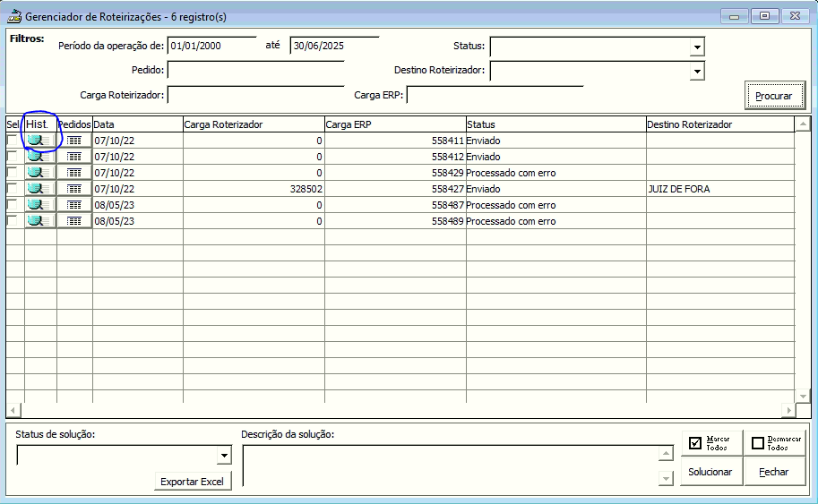The image size is (818, 504).
Task: Select the row with Carga ERP 558412
Action: click(x=12, y=157)
